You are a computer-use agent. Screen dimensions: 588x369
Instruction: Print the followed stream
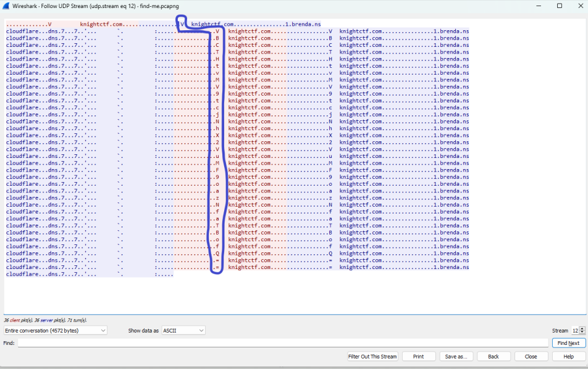point(419,356)
